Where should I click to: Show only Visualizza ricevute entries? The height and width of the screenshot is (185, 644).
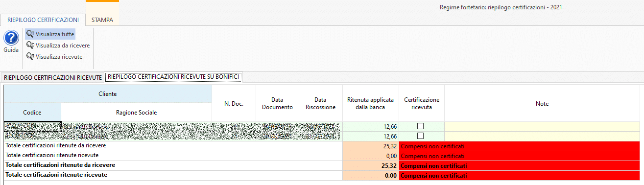[x=59, y=56]
